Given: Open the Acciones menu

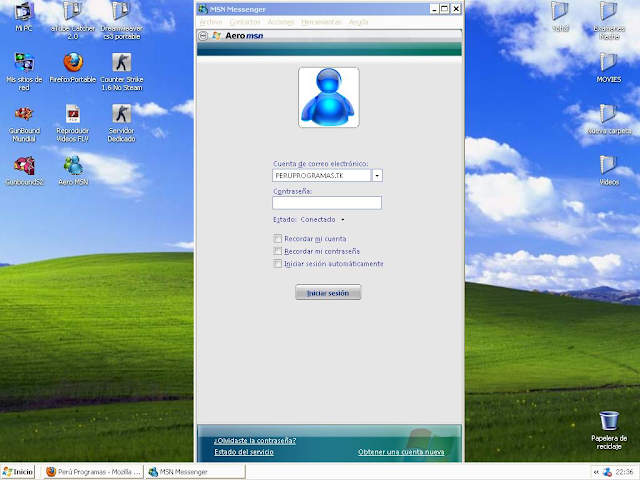Looking at the screenshot, I should (280, 22).
